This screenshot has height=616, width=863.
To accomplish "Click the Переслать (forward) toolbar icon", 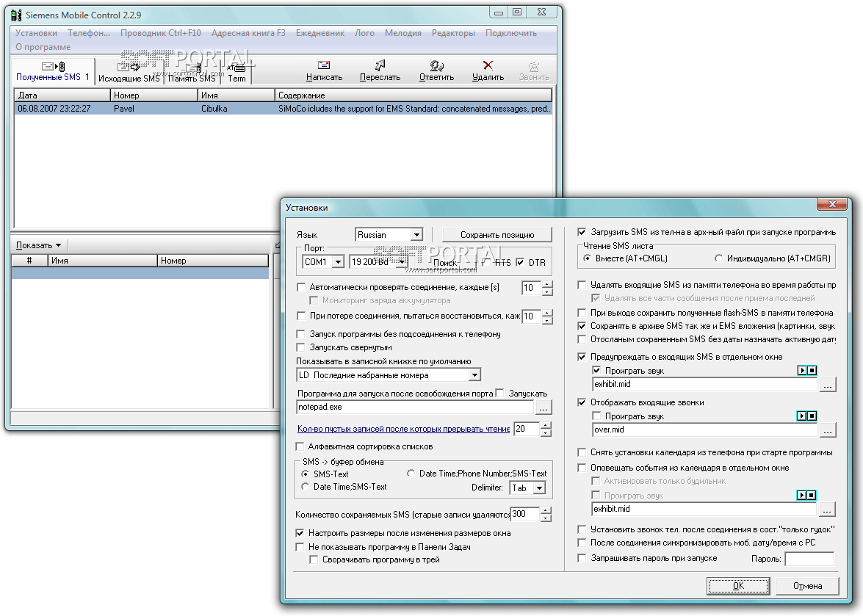I will point(380,65).
